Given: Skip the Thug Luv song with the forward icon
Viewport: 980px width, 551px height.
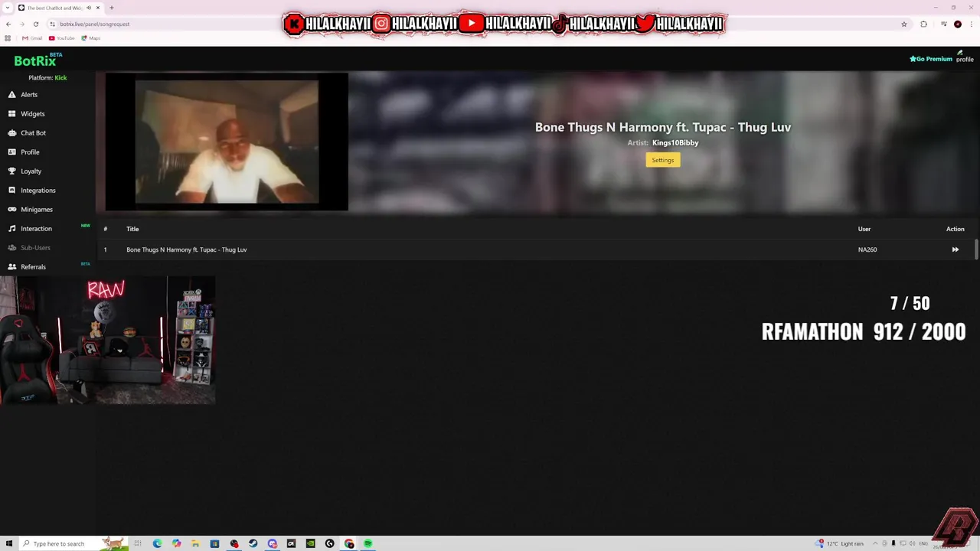Looking at the screenshot, I should [955, 249].
